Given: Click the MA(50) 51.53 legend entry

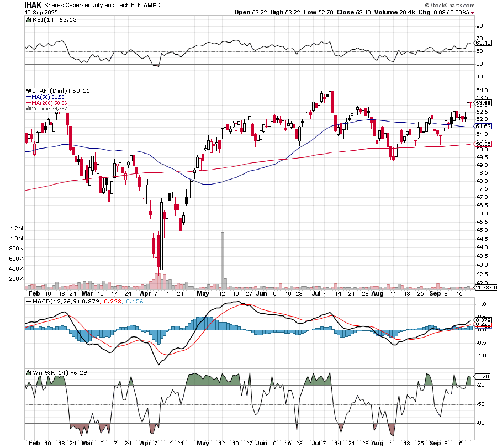Looking at the screenshot, I should tap(45, 97).
